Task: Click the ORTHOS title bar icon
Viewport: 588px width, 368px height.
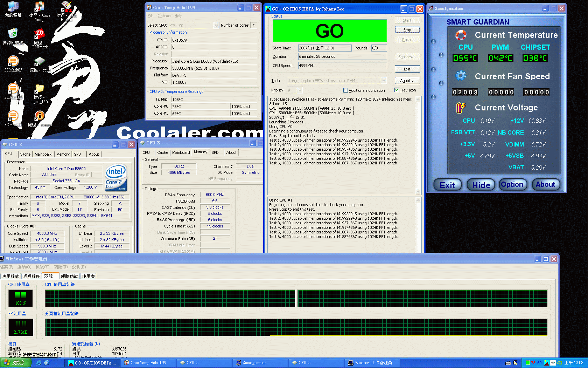Action: click(268, 9)
